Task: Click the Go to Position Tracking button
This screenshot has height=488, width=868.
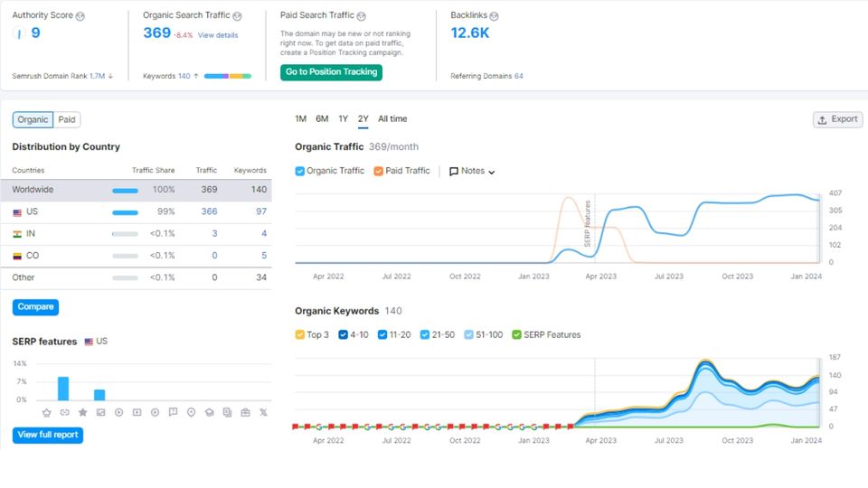Action: (331, 72)
